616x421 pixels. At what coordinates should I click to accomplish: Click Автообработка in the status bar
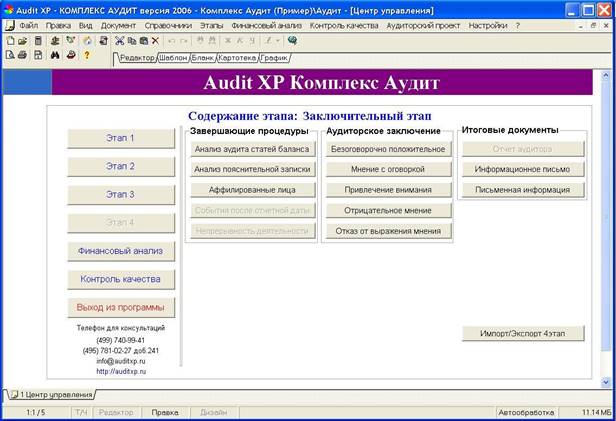[526, 413]
